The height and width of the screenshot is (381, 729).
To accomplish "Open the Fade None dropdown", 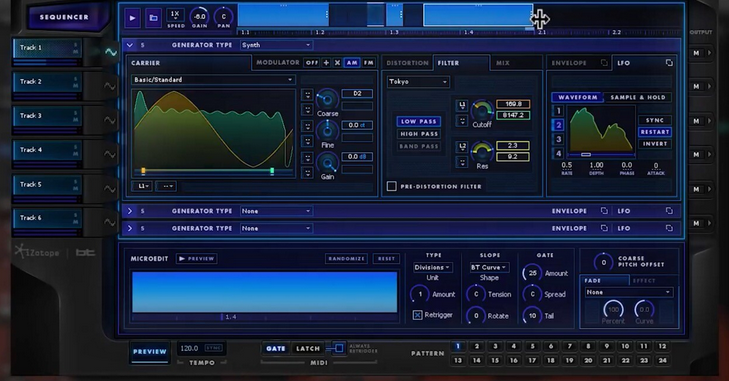I will click(628, 292).
